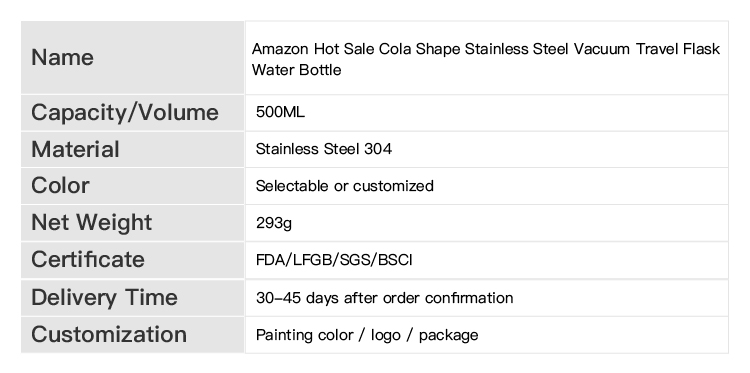750x373 pixels.
Task: Click the words 'Water Bottle' in name
Action: (x=297, y=70)
